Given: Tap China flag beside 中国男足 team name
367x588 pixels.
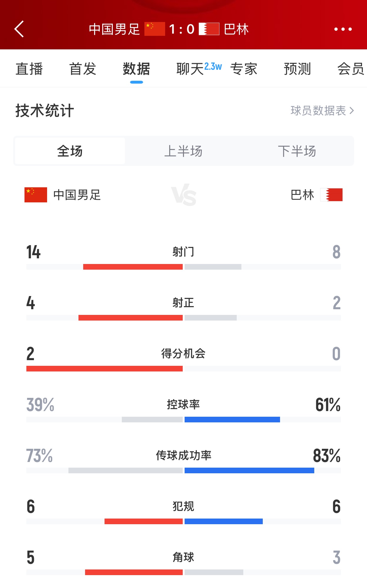Looking at the screenshot, I should [x=36, y=195].
